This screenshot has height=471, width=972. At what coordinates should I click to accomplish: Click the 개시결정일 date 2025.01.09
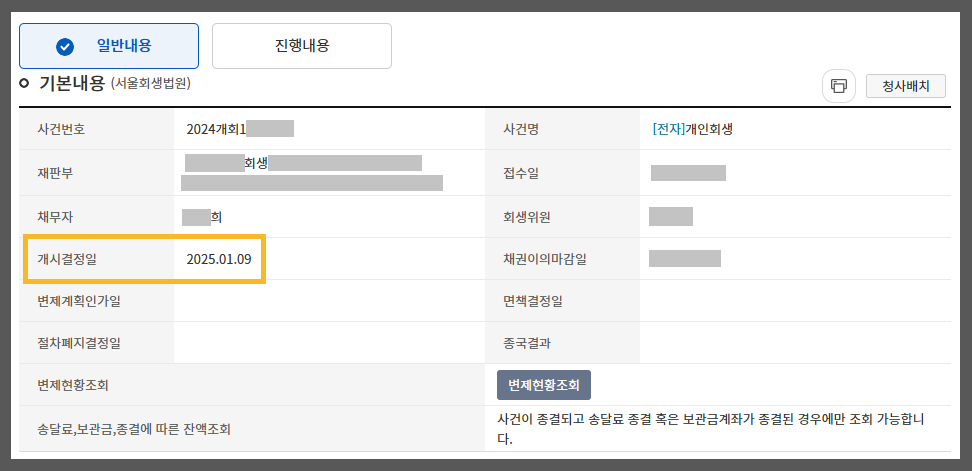point(218,260)
